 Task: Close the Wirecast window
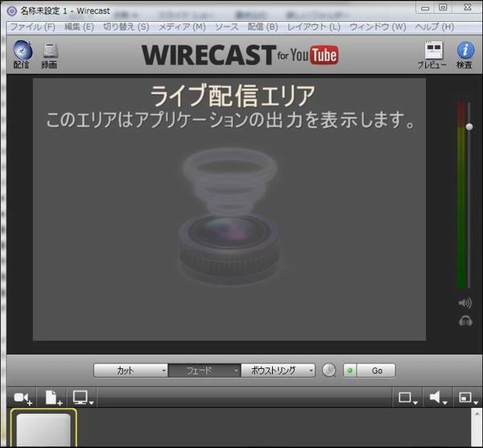tap(468, 8)
